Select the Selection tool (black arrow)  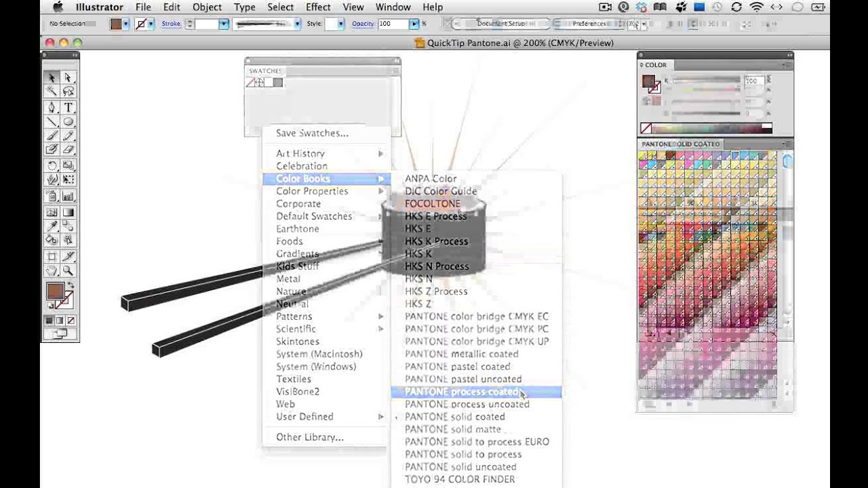pos(52,77)
